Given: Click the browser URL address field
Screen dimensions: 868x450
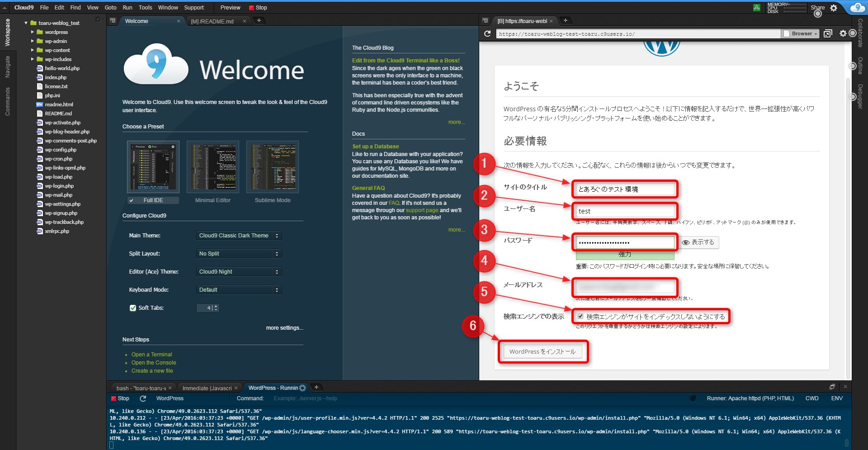Looking at the screenshot, I should pyautogui.click(x=638, y=34).
